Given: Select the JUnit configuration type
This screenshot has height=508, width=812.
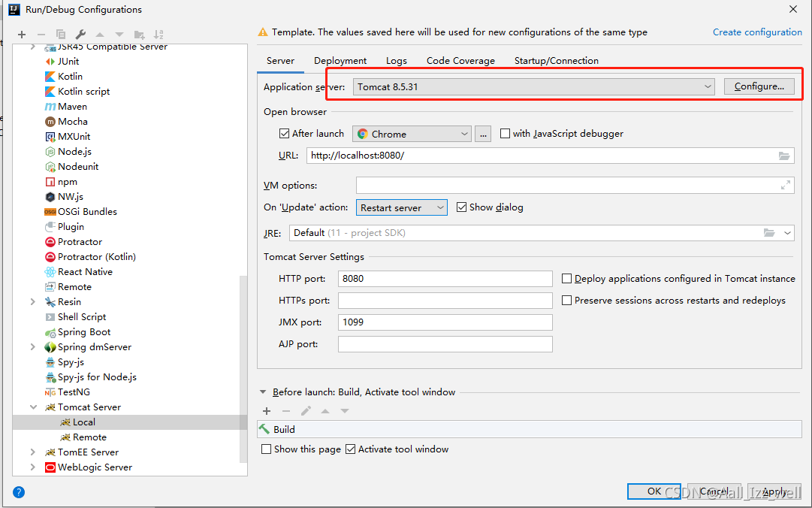Looking at the screenshot, I should click(x=68, y=61).
